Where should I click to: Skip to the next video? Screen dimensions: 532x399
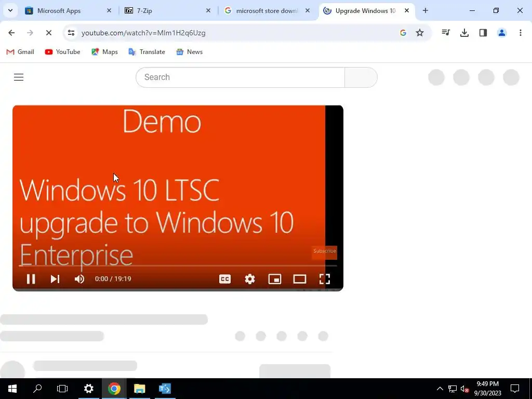[x=55, y=279]
